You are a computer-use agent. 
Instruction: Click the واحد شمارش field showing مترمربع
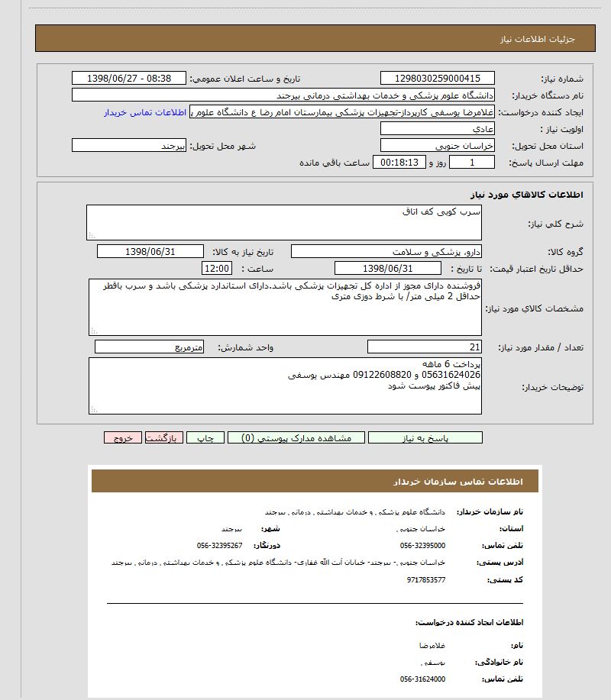150,347
